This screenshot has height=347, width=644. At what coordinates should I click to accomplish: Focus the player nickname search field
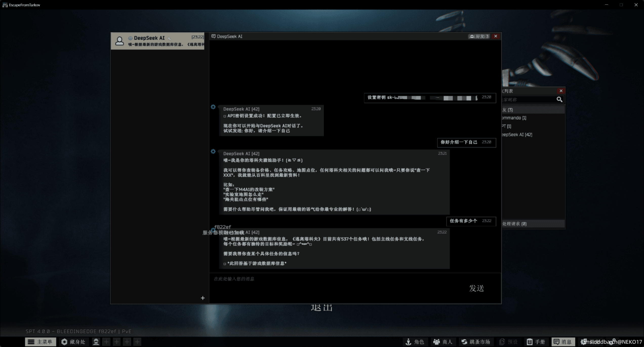529,99
